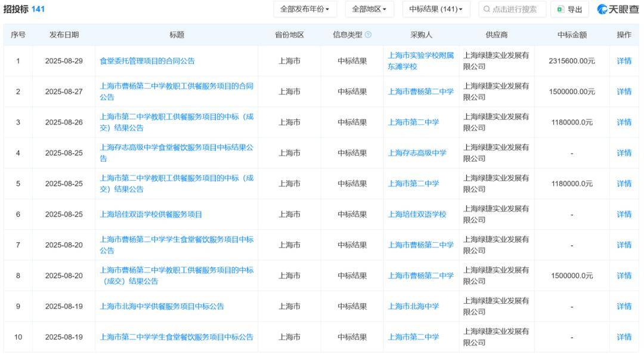
Task: Click the Excel icon on 导出 button
Action: [x=561, y=10]
